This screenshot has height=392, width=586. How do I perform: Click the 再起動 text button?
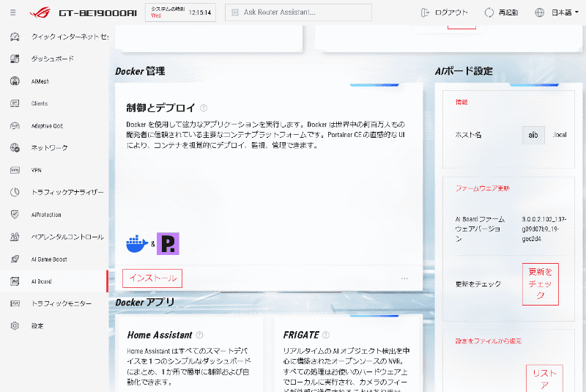[508, 12]
